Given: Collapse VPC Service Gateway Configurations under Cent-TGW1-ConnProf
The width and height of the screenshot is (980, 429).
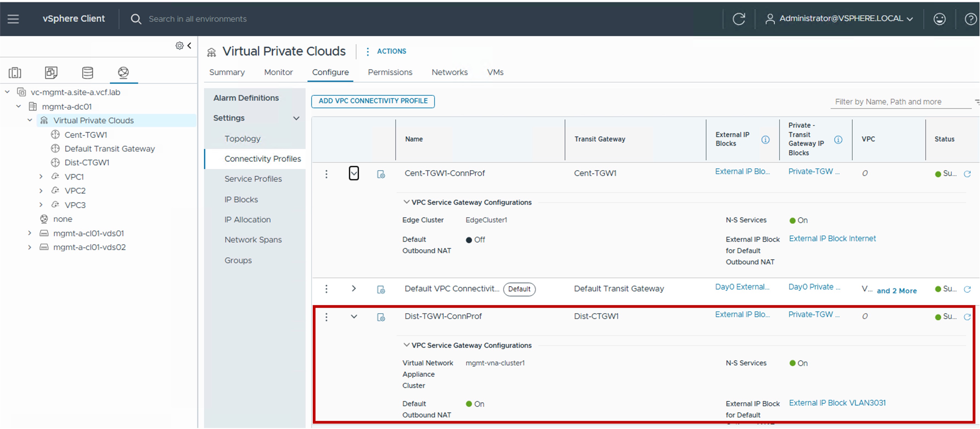Looking at the screenshot, I should [x=406, y=202].
